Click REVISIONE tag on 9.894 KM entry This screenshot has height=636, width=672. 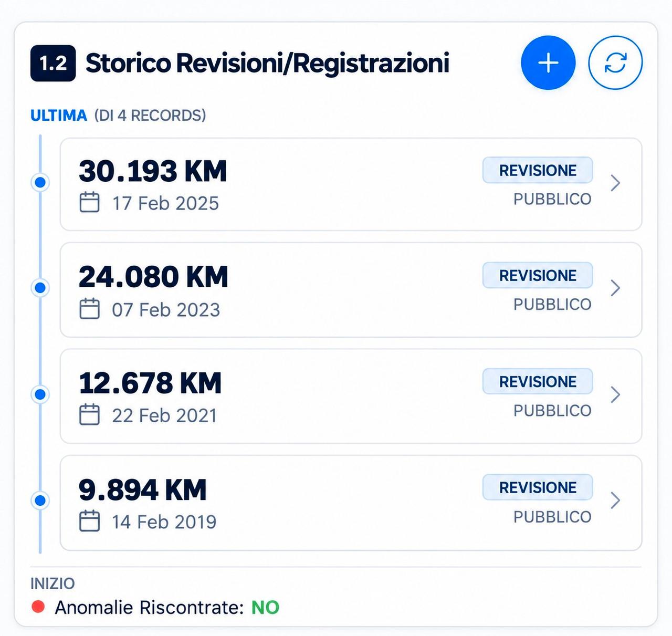(x=538, y=487)
